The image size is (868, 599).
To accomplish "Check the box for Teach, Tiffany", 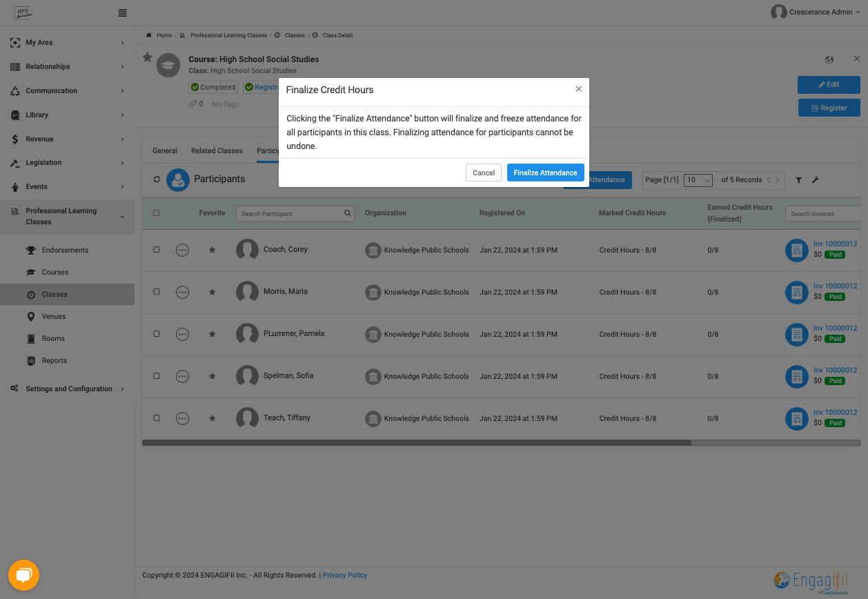I will click(x=157, y=418).
